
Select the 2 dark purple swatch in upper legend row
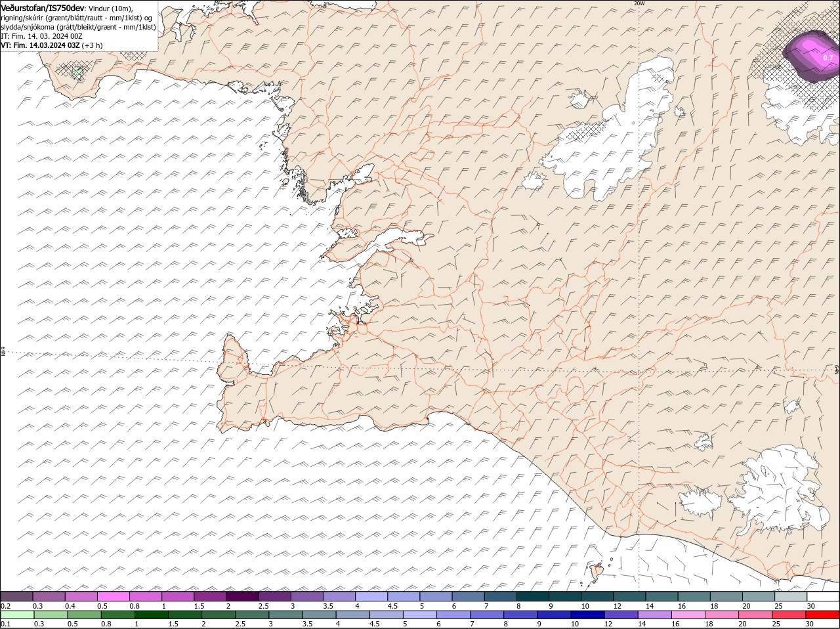pos(242,596)
